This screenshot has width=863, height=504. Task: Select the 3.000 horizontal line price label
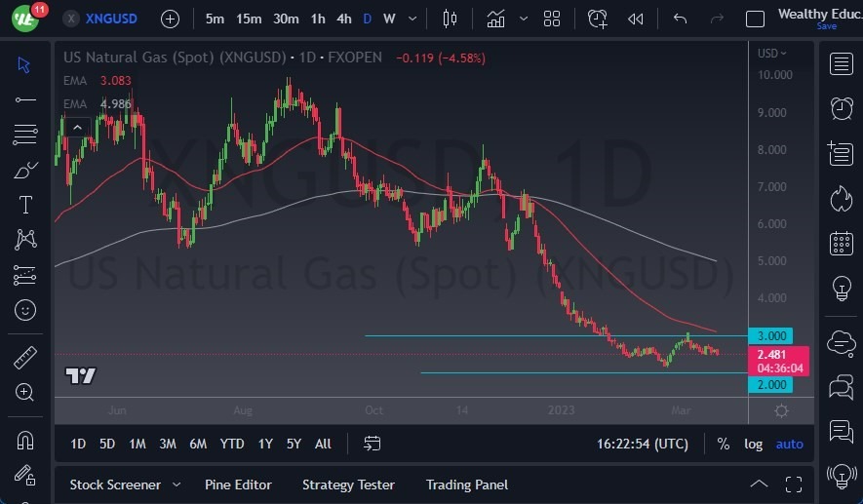770,335
